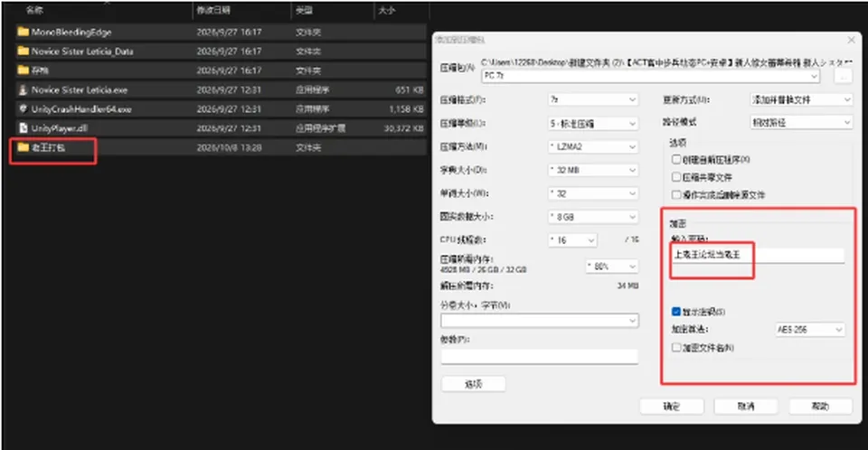Click into the 参数 parameters input field
Screen dimensions: 868x450
[x=539, y=356]
